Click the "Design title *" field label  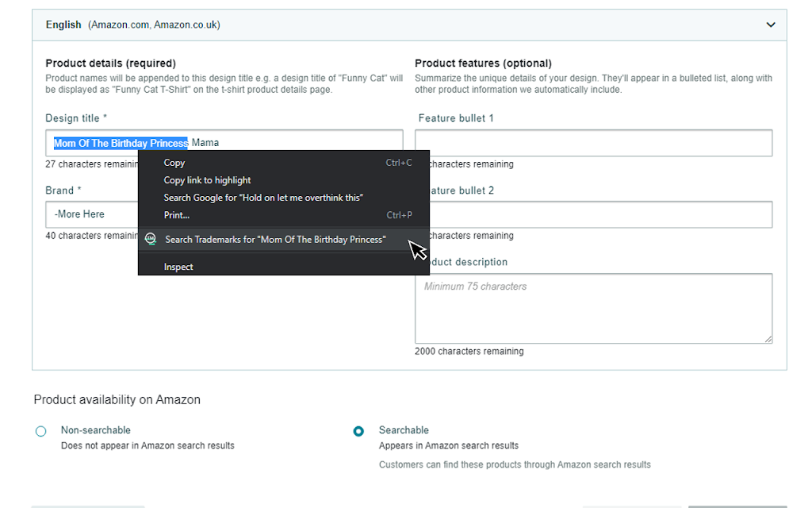[76, 118]
